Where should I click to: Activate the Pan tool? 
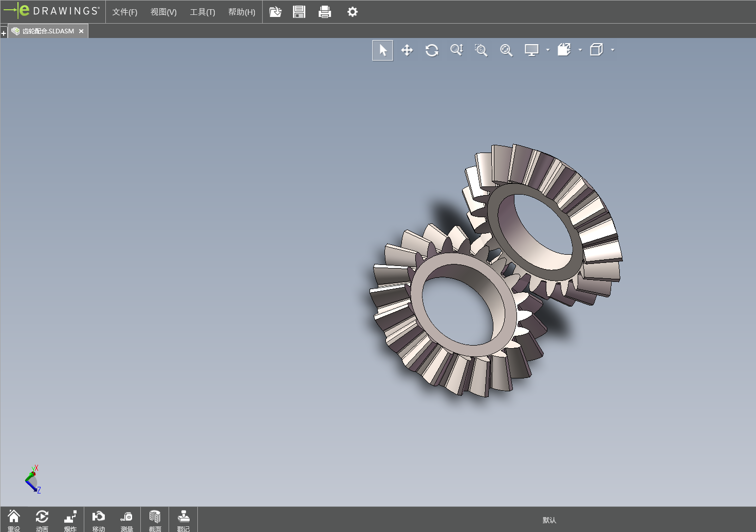(407, 50)
